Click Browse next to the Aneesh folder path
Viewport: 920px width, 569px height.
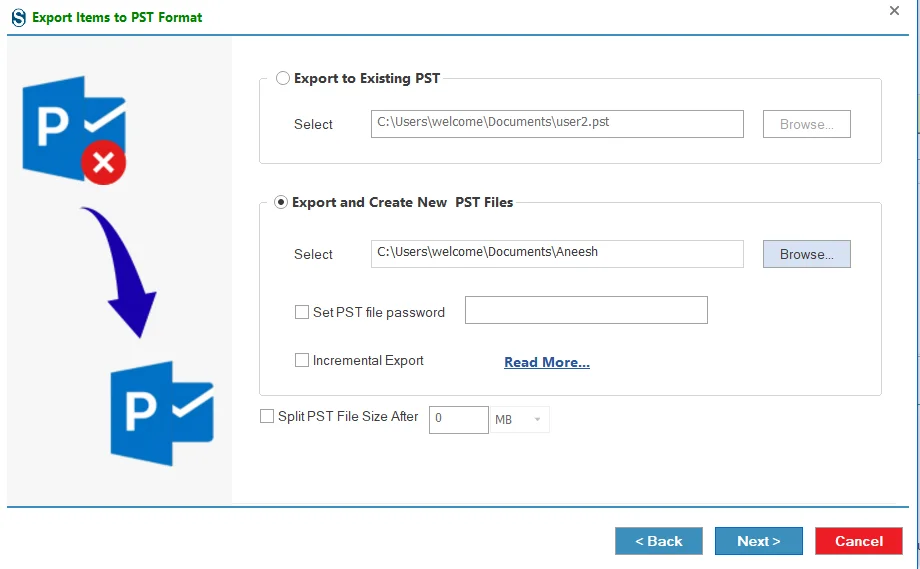pos(807,254)
